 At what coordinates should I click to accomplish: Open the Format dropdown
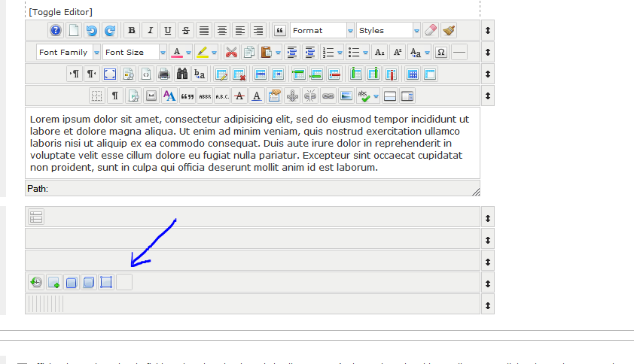click(322, 31)
